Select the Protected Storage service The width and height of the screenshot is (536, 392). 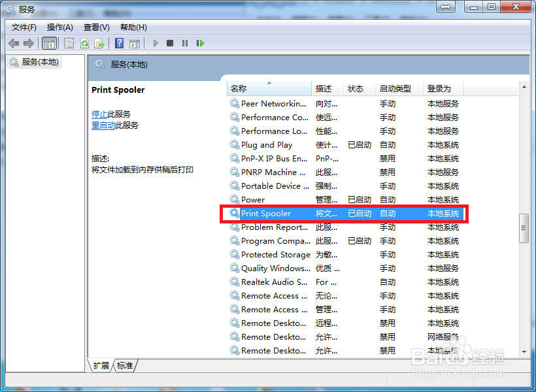click(276, 254)
